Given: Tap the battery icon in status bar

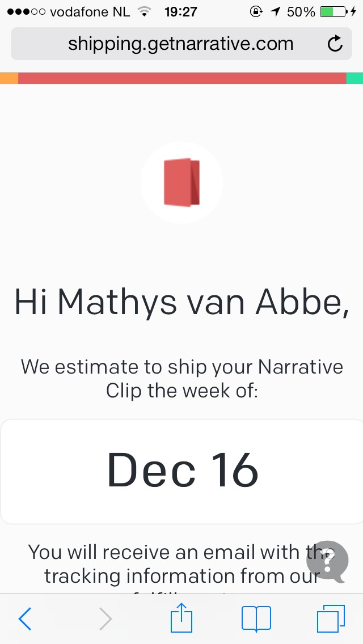Looking at the screenshot, I should pyautogui.click(x=333, y=12).
